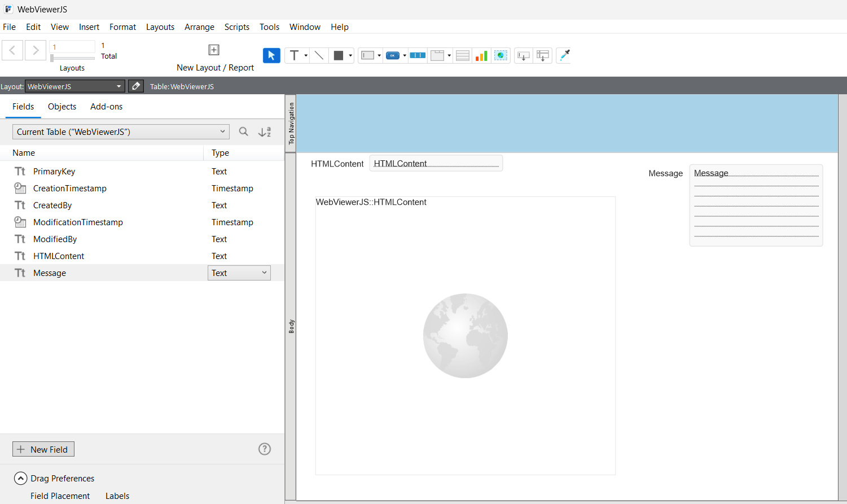
Task: Open the Current Table dropdown
Action: pos(121,132)
